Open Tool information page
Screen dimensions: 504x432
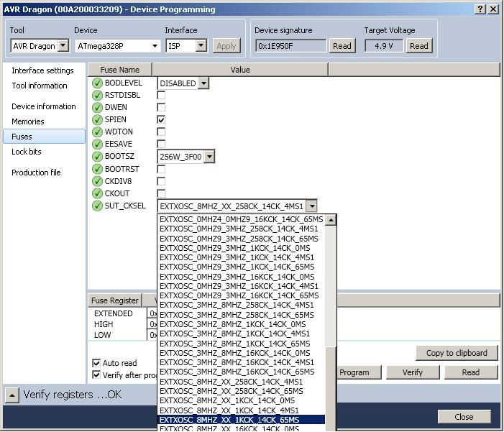click(40, 86)
